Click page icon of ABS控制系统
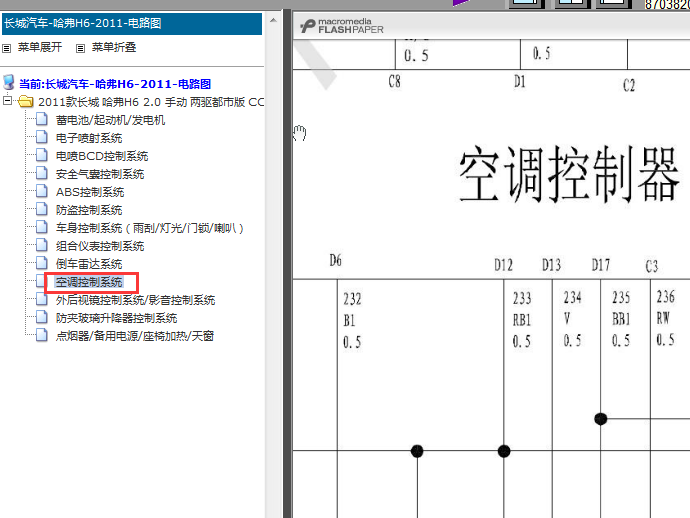 pyautogui.click(x=42, y=191)
